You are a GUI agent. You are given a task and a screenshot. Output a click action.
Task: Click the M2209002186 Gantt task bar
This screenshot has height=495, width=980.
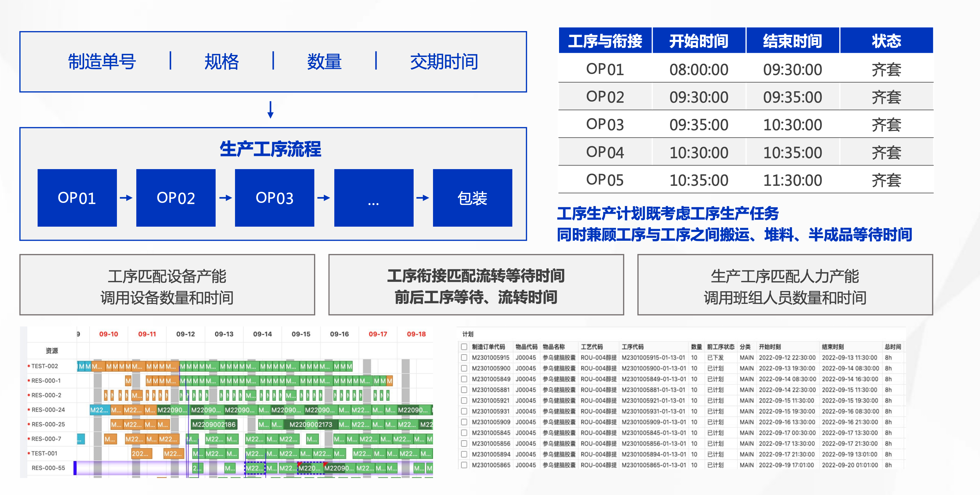[x=214, y=424]
